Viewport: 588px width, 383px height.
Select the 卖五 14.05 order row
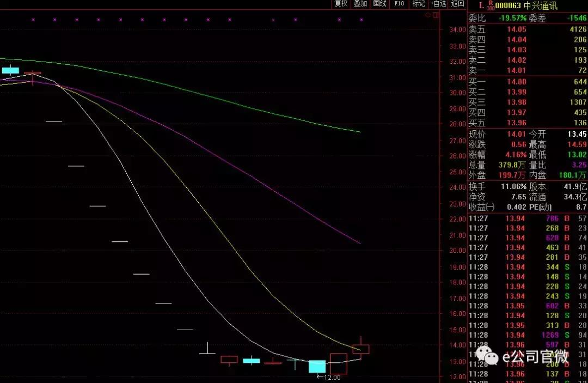click(x=528, y=29)
